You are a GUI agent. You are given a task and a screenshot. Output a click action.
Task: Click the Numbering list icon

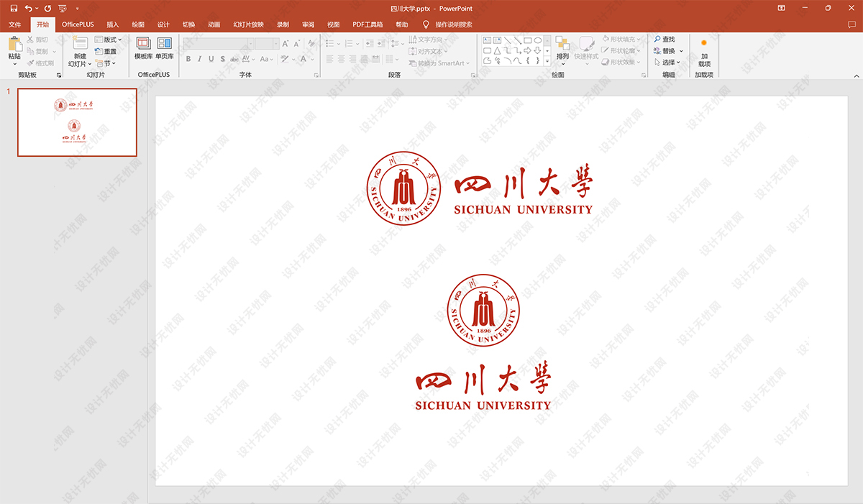pyautogui.click(x=350, y=44)
